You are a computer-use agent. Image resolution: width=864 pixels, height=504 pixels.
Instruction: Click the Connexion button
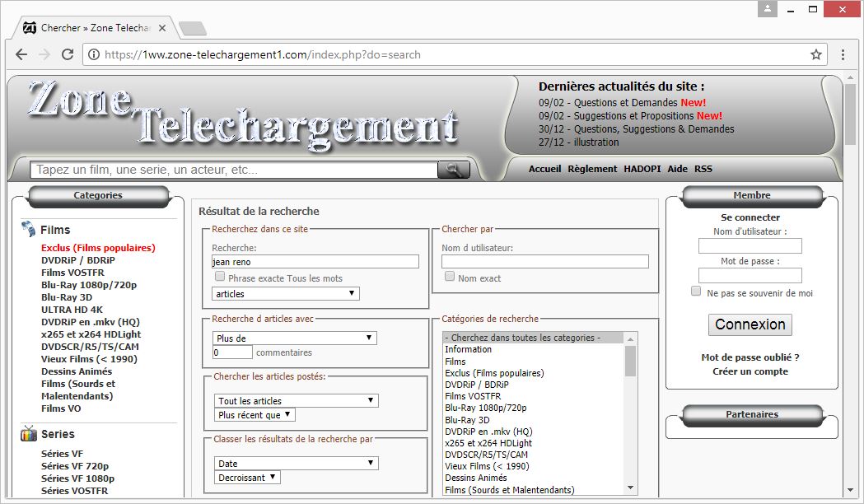pyautogui.click(x=750, y=324)
